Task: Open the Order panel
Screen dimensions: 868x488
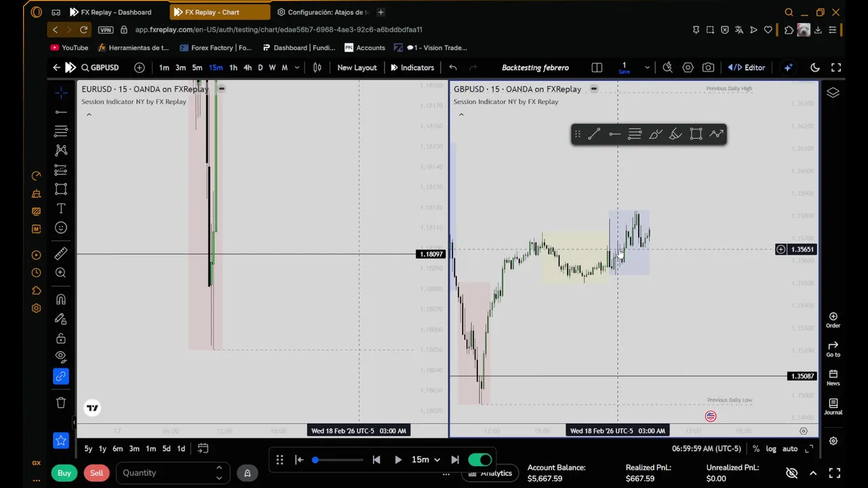Action: click(x=833, y=321)
